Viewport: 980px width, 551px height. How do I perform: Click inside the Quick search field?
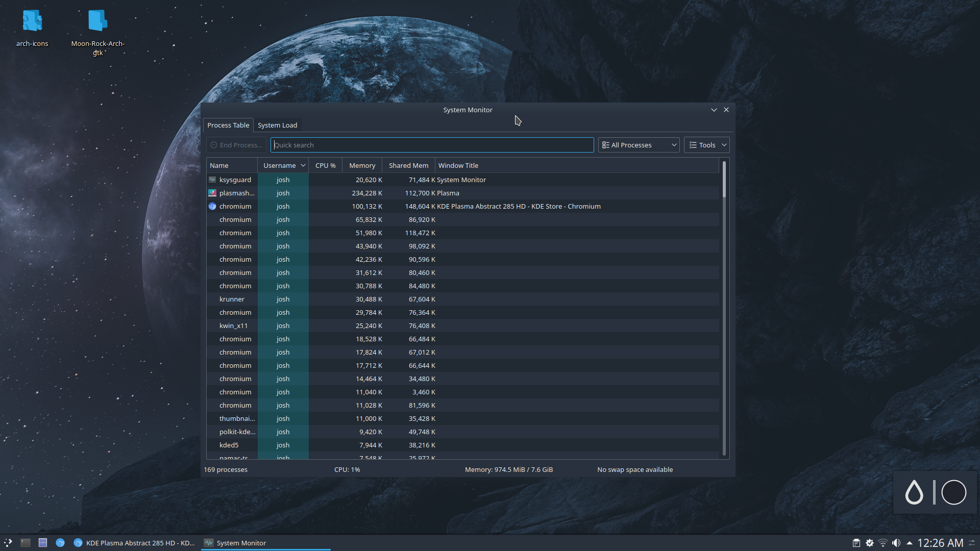coord(432,145)
